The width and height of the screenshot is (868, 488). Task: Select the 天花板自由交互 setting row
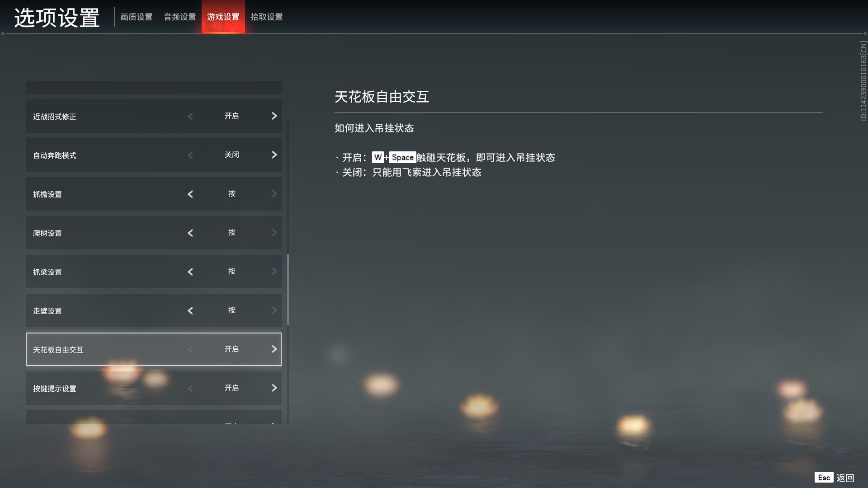click(154, 349)
